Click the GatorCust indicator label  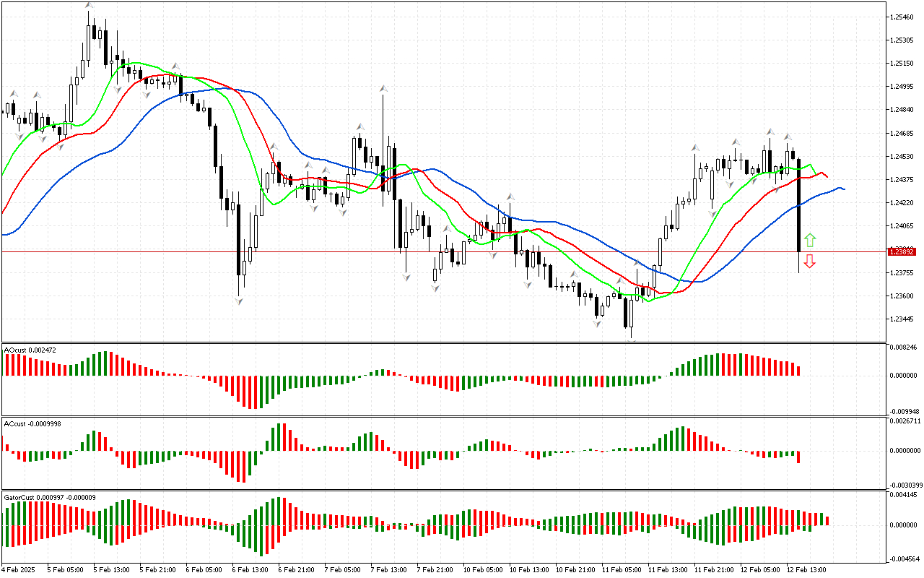tap(50, 497)
